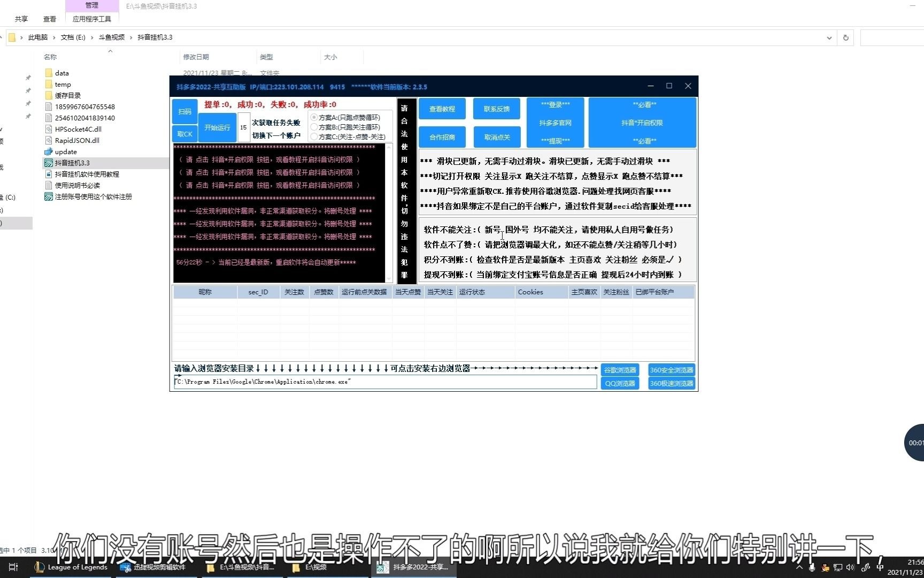The width and height of the screenshot is (924, 578).
Task: Click 运行状态 column header
Action: pyautogui.click(x=485, y=292)
